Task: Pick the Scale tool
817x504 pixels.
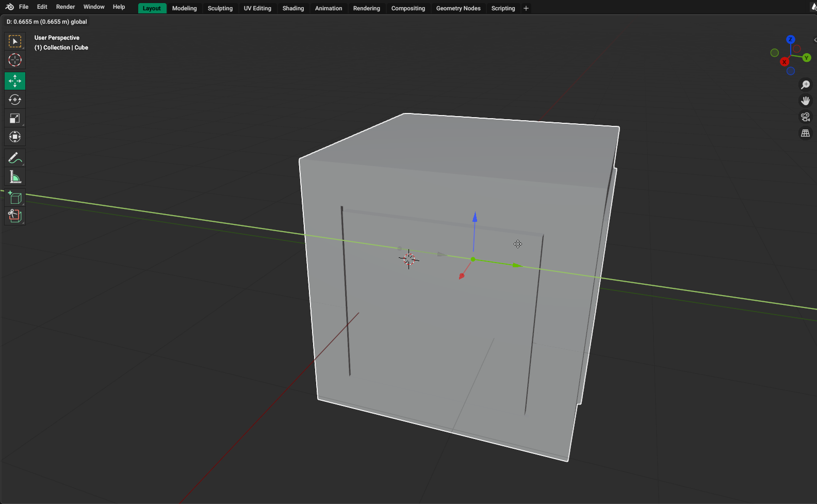Action: tap(15, 118)
